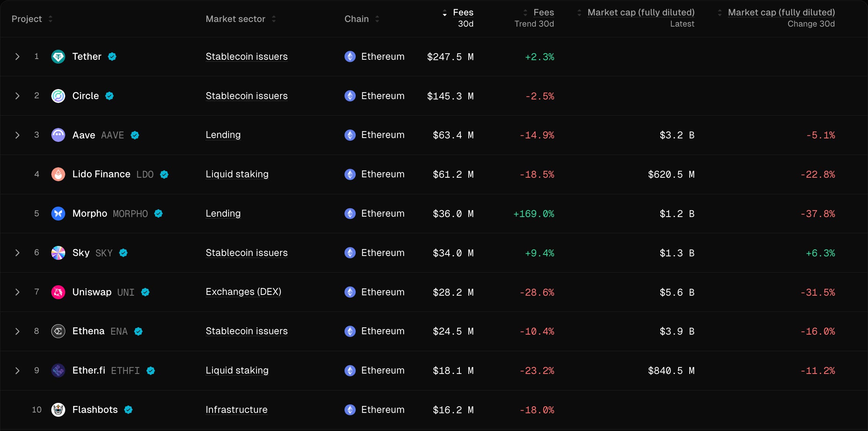Click the Tether project logo
The height and width of the screenshot is (431, 868).
click(x=58, y=56)
